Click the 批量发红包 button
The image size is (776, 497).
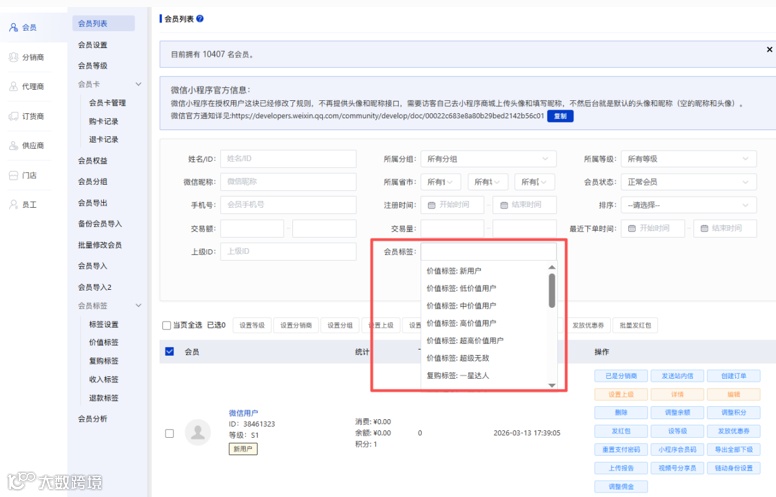[635, 325]
